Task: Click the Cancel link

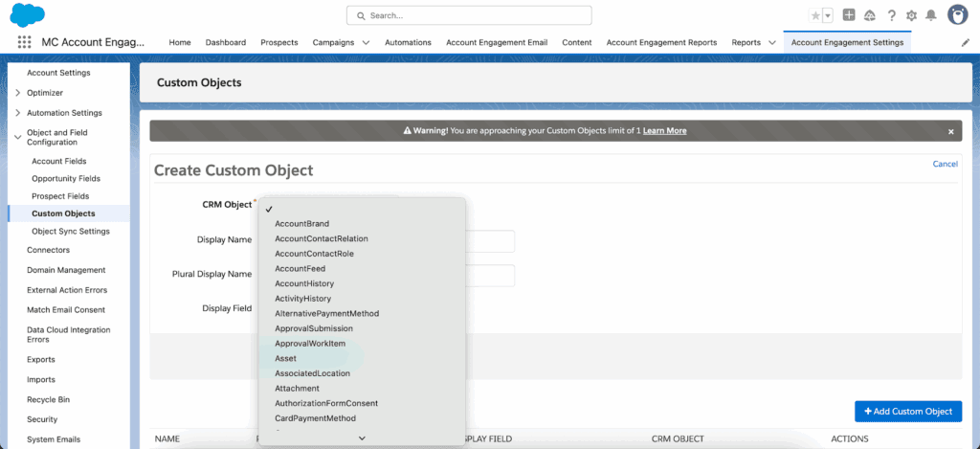Action: (x=945, y=164)
